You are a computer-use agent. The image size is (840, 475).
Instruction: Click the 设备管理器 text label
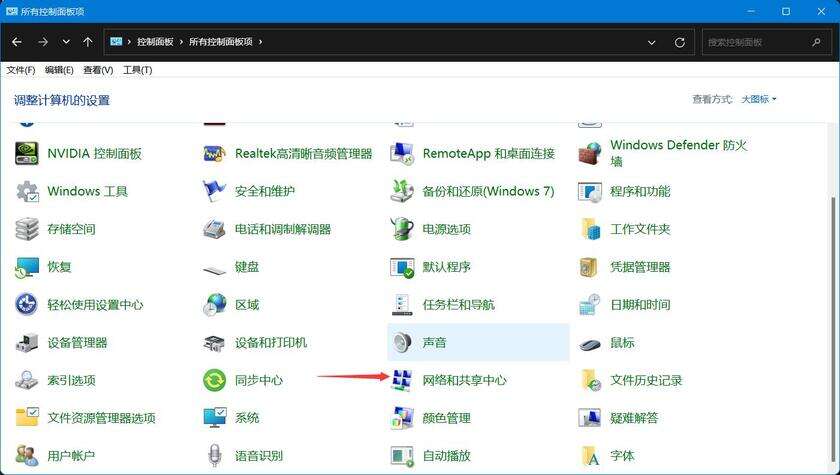pyautogui.click(x=77, y=343)
